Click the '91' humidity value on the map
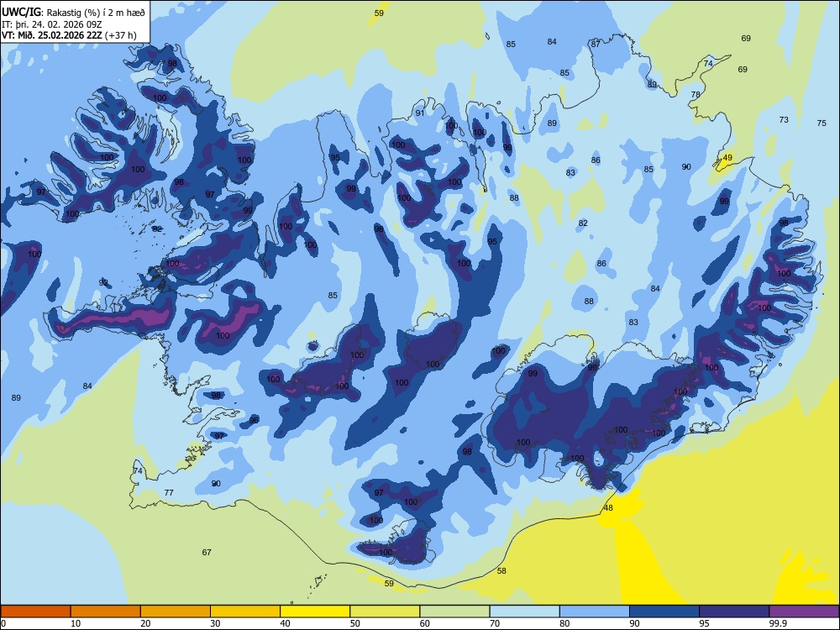The width and height of the screenshot is (840, 630). point(420,113)
